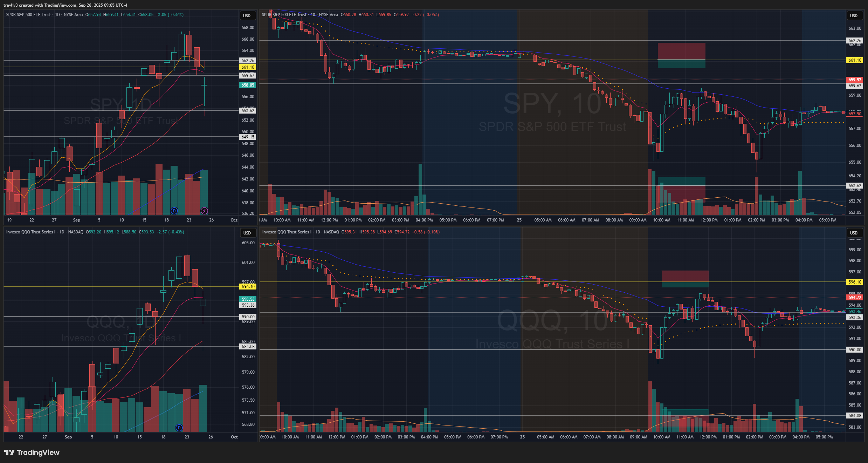The image size is (868, 463).
Task: Click the SPY dividend D marker
Action: [x=174, y=211]
